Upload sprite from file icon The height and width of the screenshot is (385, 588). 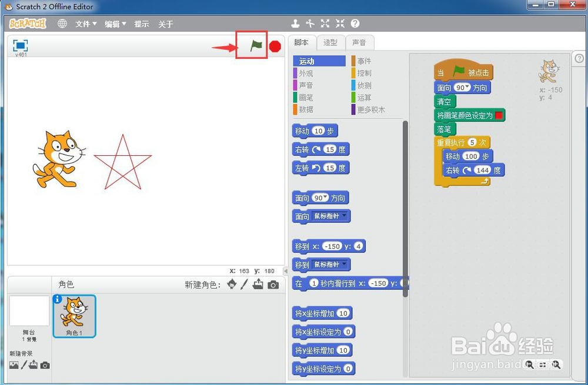click(x=258, y=284)
